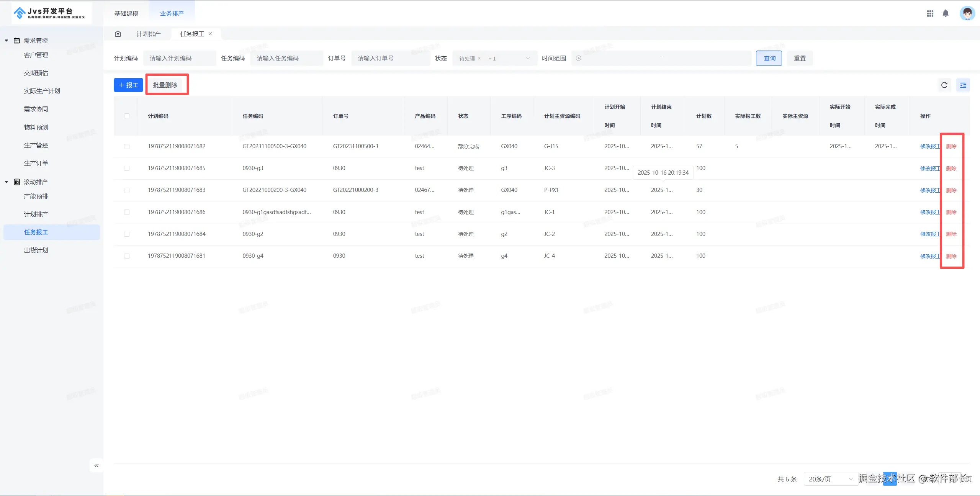Refresh the table with refresh icon
980x496 pixels.
(x=944, y=85)
